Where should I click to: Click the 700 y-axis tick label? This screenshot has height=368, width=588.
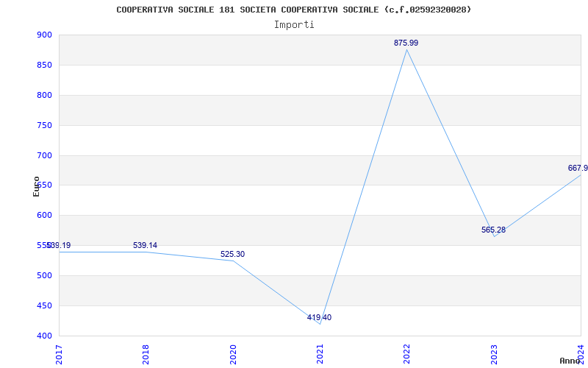[x=44, y=155]
